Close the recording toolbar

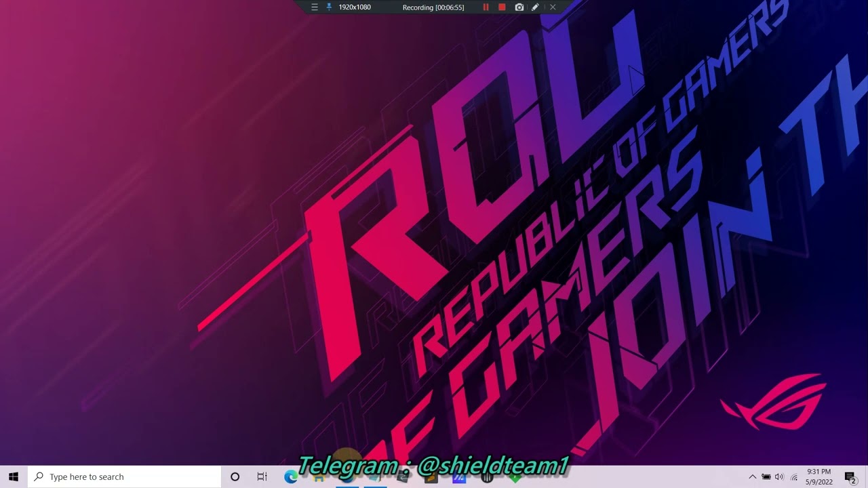pyautogui.click(x=553, y=7)
